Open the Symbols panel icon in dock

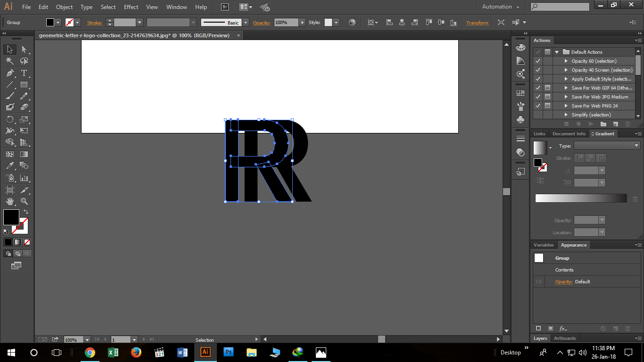pyautogui.click(x=520, y=120)
